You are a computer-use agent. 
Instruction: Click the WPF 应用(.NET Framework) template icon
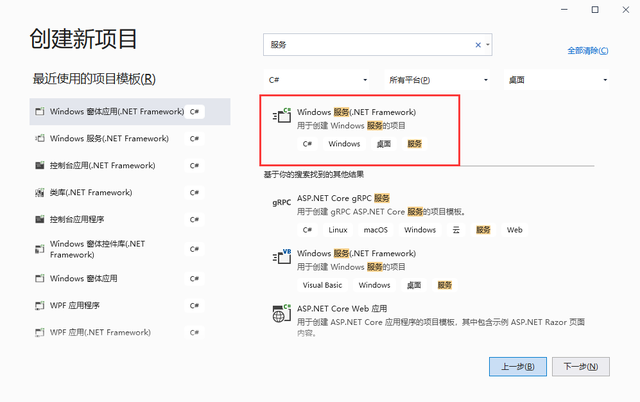40,332
